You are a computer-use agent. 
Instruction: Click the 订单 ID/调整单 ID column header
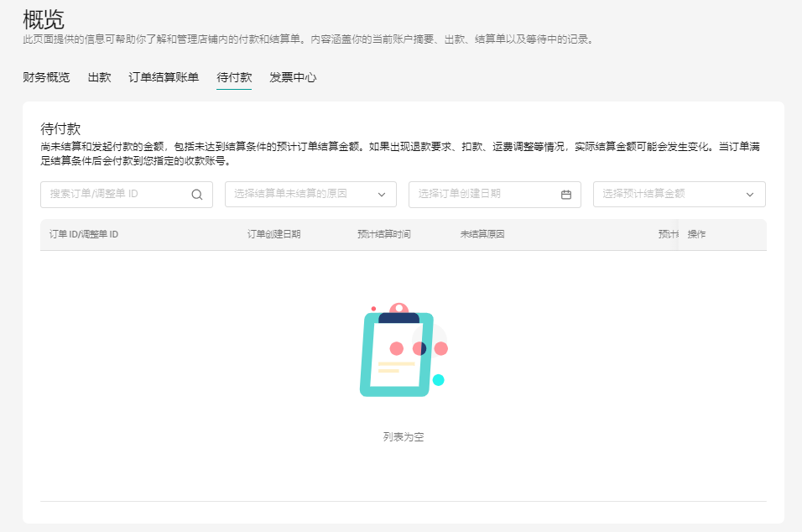84,234
